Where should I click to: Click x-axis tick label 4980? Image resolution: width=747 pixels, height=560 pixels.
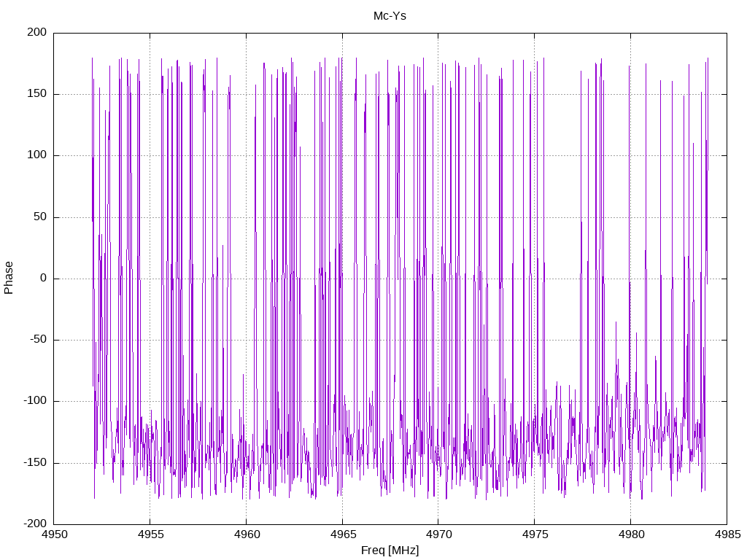631,534
